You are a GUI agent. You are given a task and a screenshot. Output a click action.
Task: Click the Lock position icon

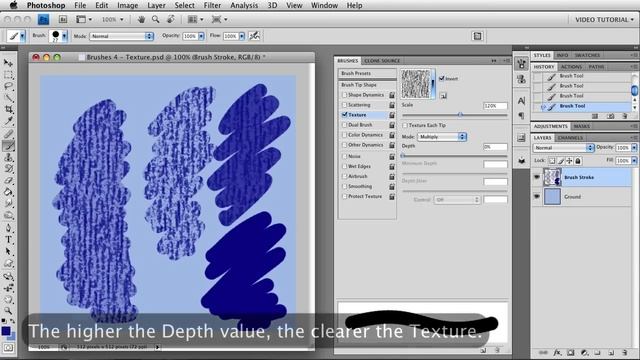569,161
